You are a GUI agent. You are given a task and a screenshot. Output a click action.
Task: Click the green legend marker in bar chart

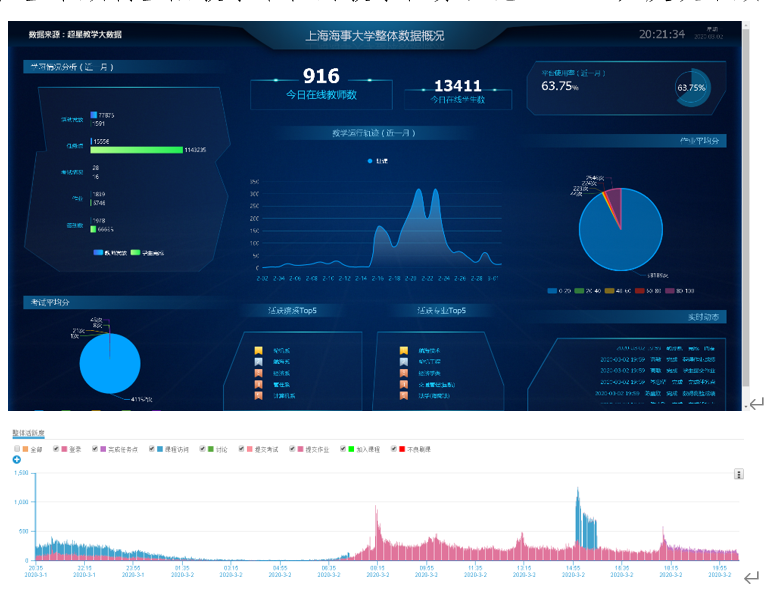(135, 253)
